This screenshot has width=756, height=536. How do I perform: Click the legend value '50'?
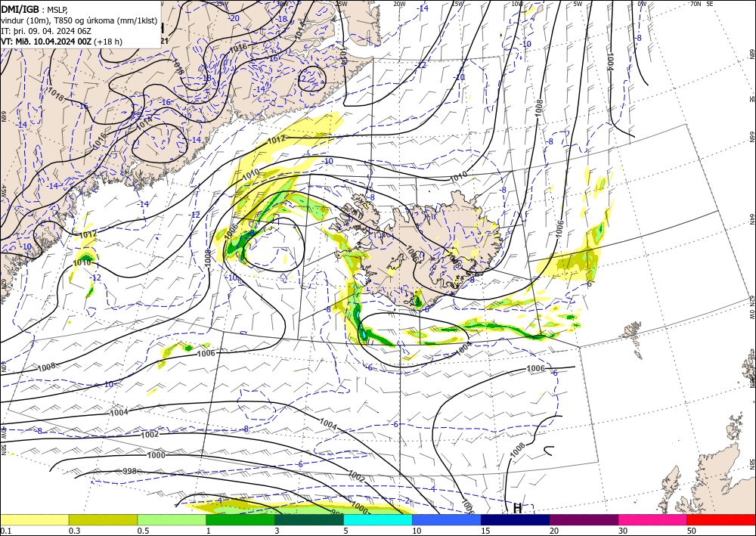[692, 531]
